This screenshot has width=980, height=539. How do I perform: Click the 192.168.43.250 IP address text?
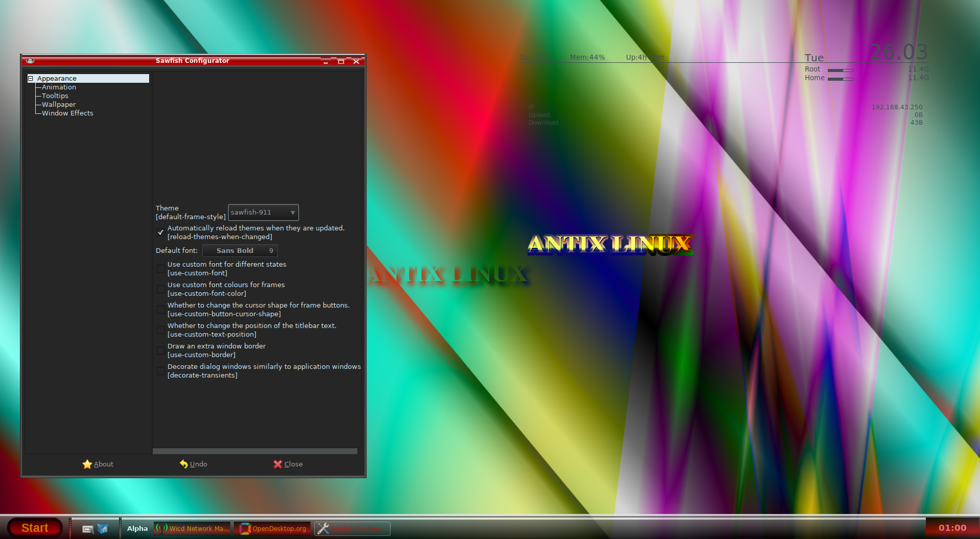(897, 107)
